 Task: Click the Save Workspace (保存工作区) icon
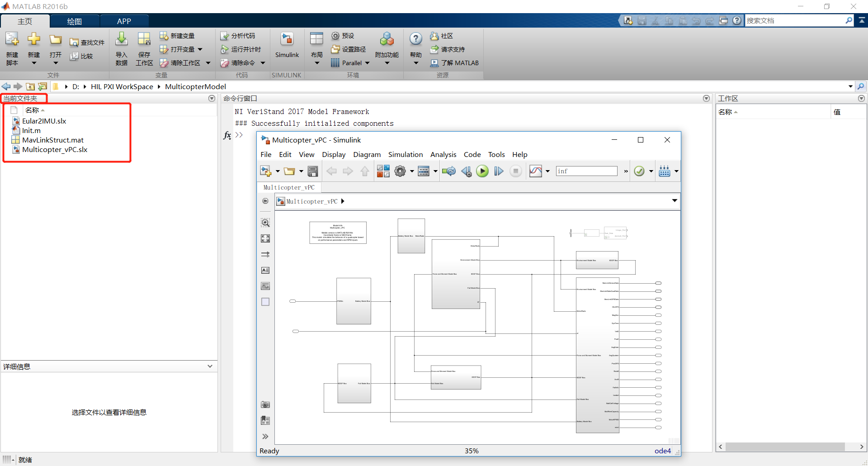(144, 39)
